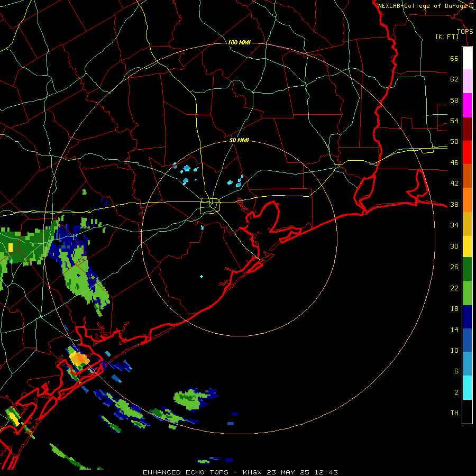Viewport: 476px width, 476px height.
Task: Click the 62 value on the legend
Action: [454, 79]
